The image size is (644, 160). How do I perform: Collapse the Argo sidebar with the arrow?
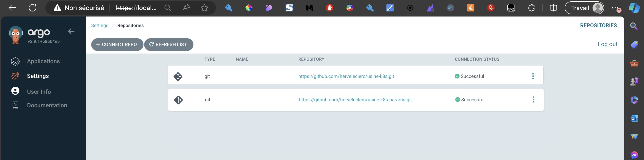click(71, 31)
